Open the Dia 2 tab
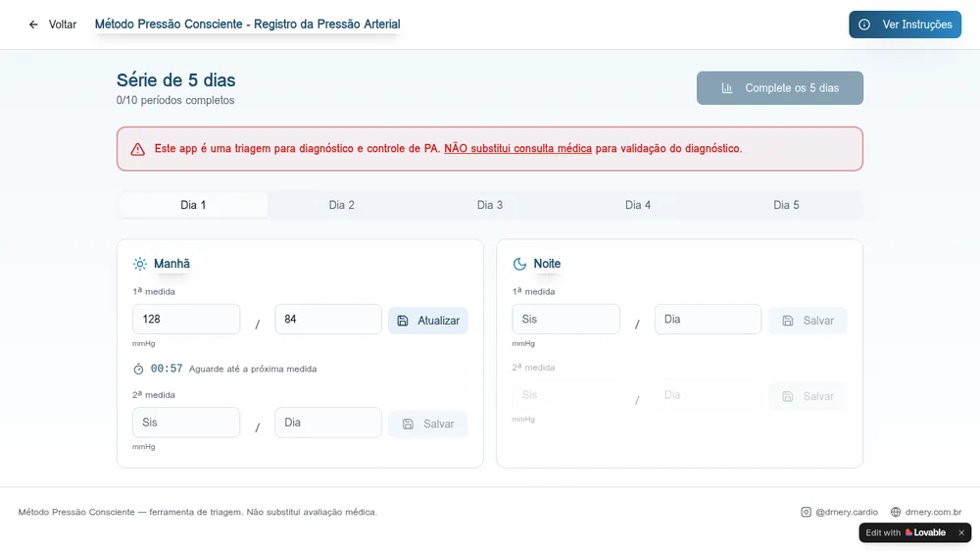 [341, 205]
